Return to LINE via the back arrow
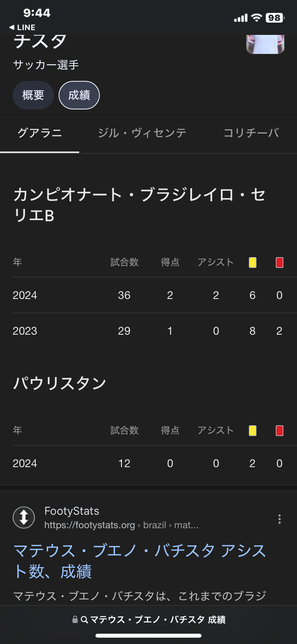This screenshot has width=297, height=644. (x=22, y=27)
